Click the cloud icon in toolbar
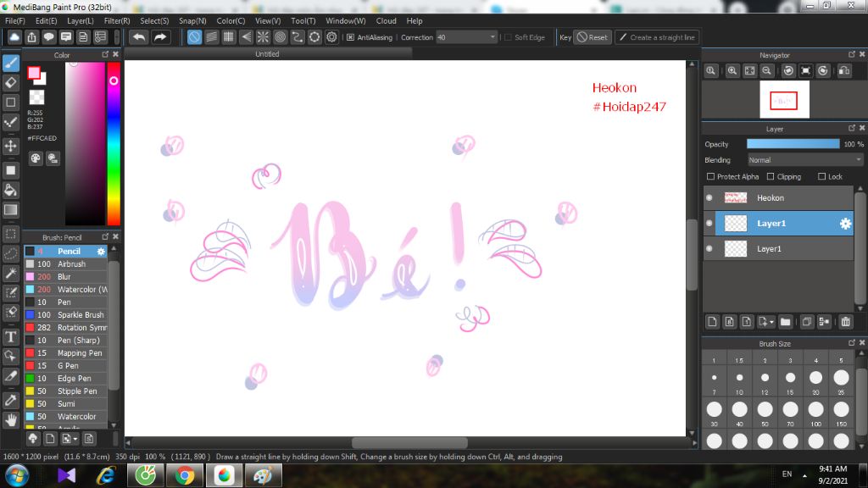 click(x=14, y=37)
